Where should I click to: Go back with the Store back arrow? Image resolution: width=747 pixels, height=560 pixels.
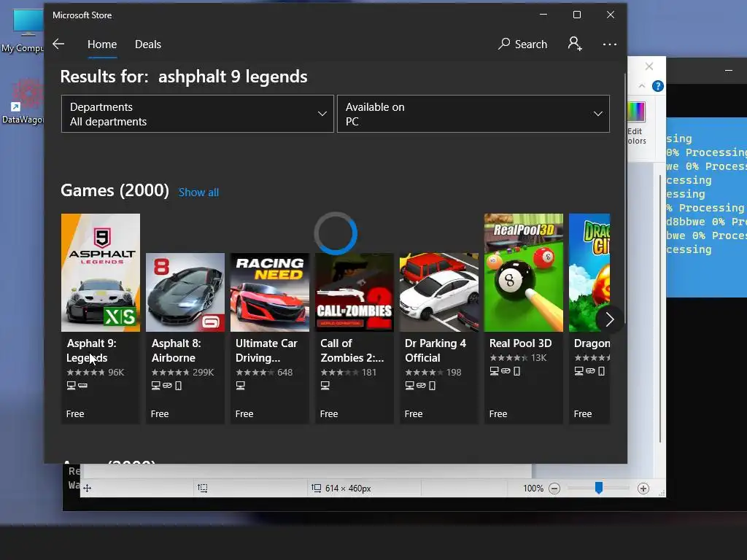[58, 44]
